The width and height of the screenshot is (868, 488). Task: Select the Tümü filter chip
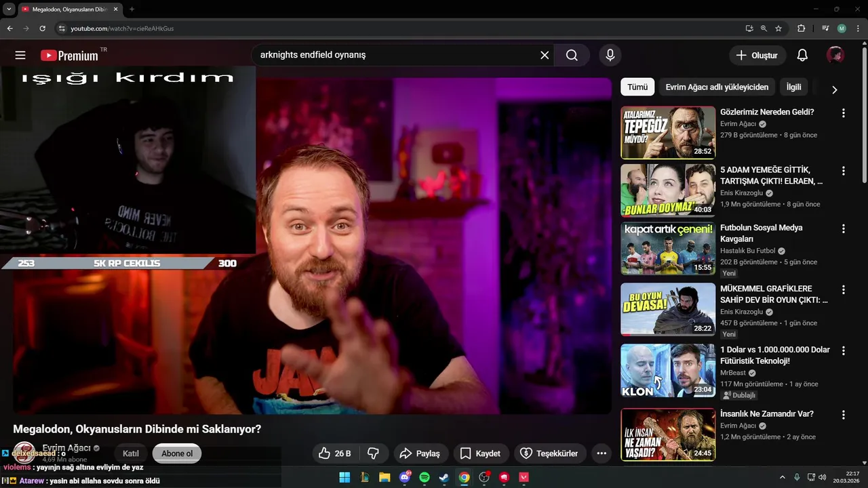pyautogui.click(x=637, y=87)
